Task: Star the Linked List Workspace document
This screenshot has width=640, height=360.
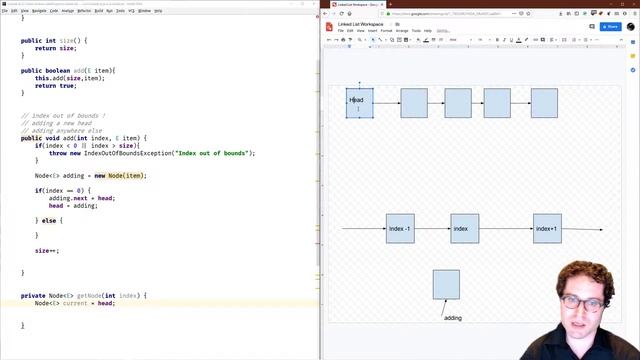Action: point(391,24)
